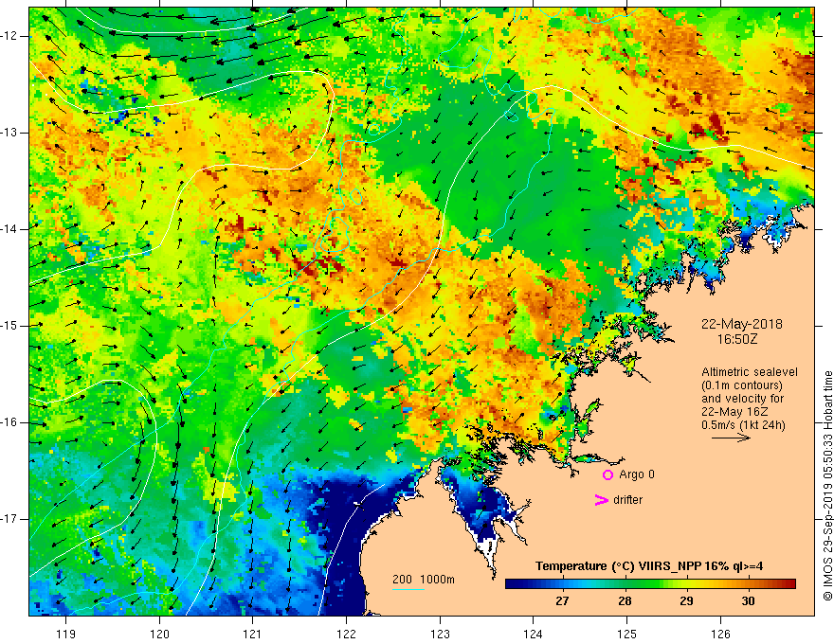Click the '121' longitude axis label
The image size is (834, 644).
[x=253, y=634]
